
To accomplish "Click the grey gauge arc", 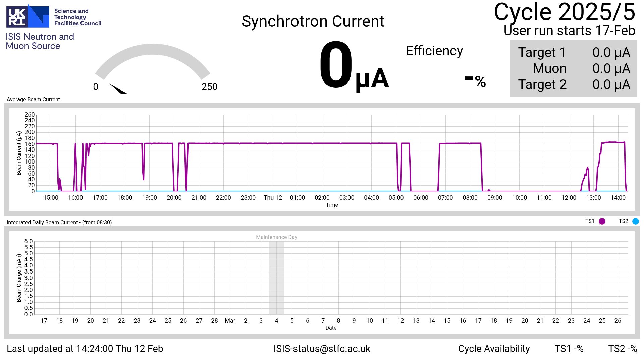I will 153,49.
